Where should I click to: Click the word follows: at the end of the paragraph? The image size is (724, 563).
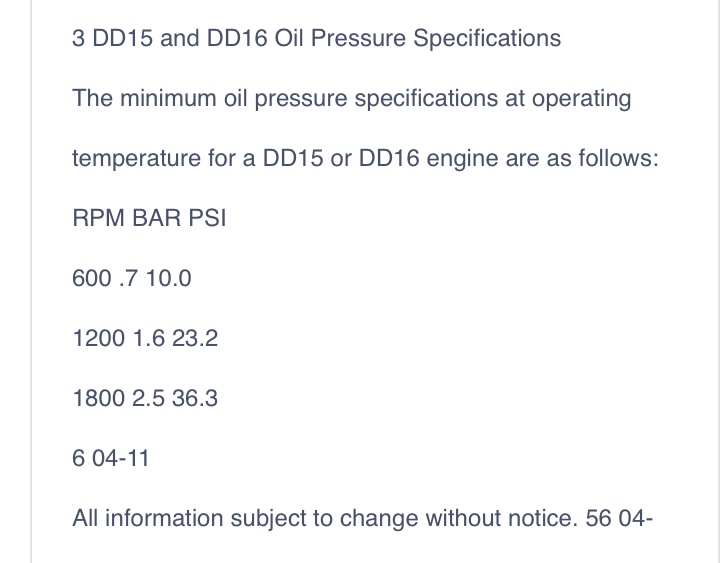619,158
